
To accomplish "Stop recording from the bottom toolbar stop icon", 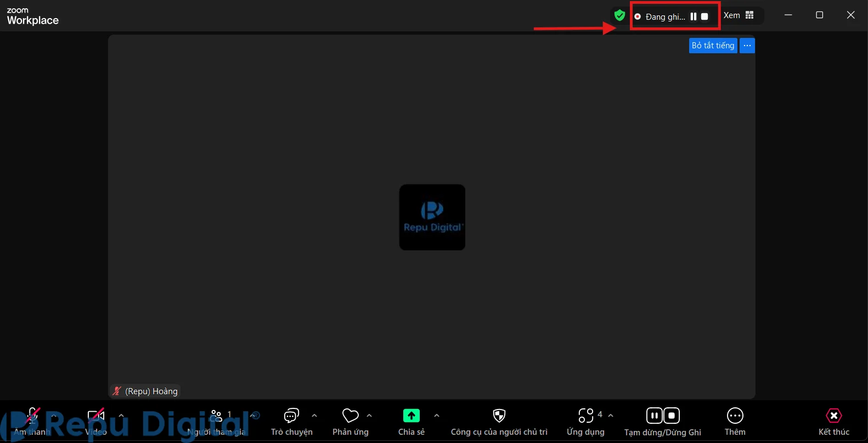I will (672, 416).
